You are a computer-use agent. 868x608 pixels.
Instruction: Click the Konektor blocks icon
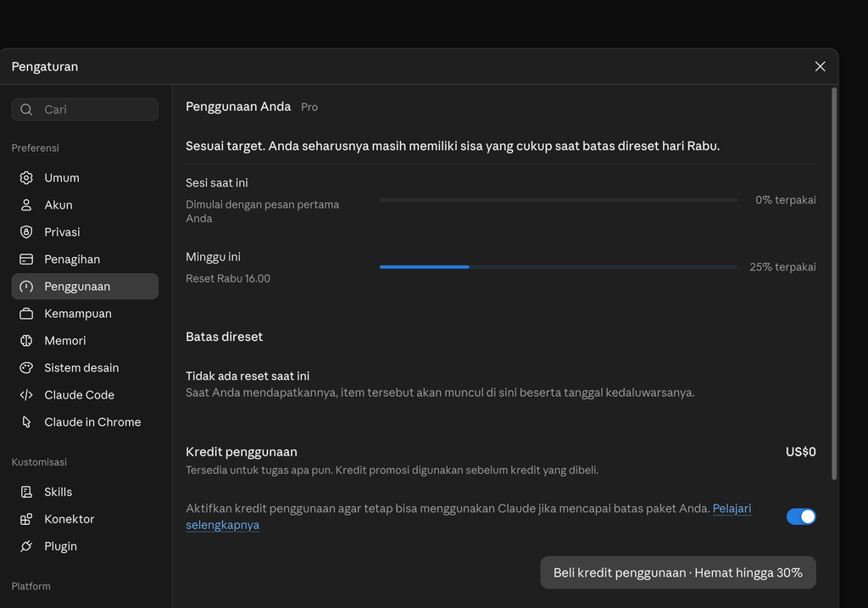click(26, 519)
